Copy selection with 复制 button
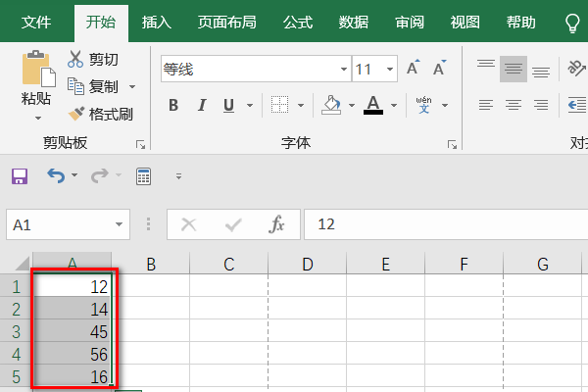The image size is (588, 392). click(93, 86)
